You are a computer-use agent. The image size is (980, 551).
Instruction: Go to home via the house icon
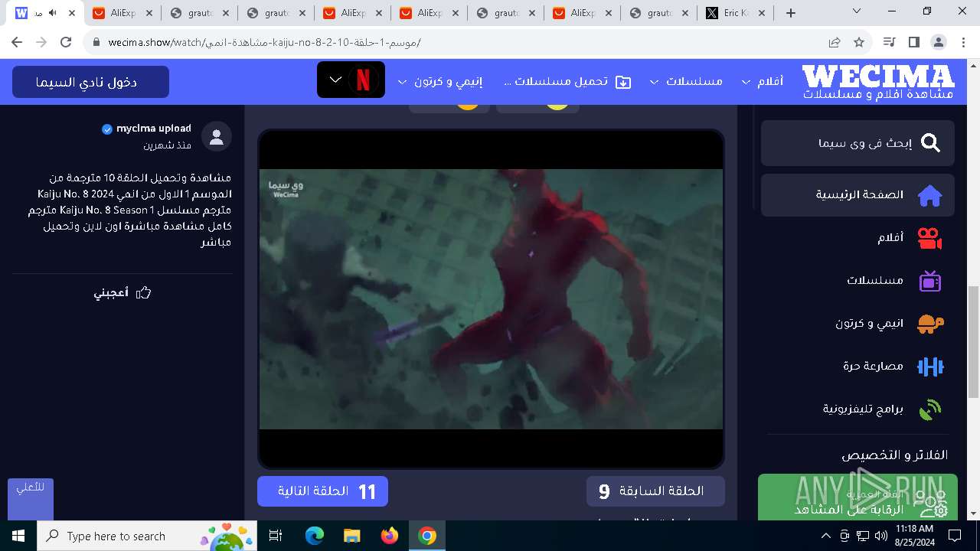pyautogui.click(x=929, y=195)
